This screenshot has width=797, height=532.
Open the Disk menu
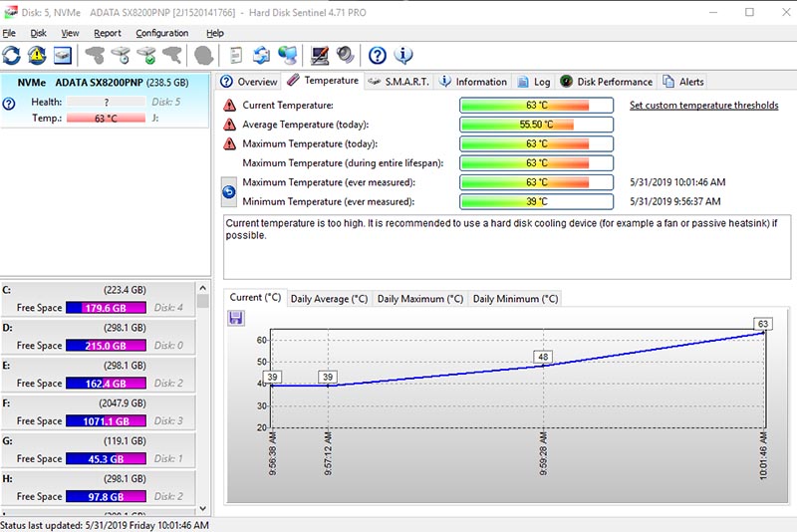(x=38, y=33)
